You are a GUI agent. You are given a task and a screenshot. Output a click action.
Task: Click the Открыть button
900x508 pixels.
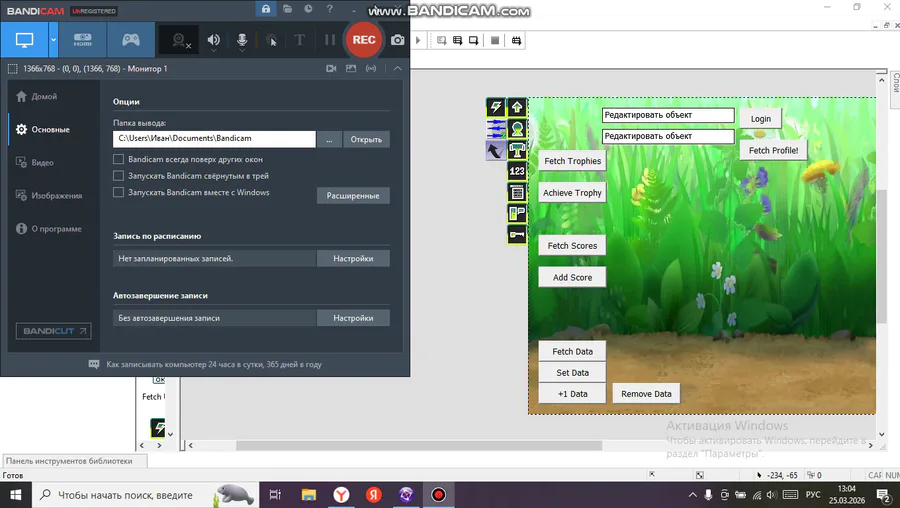366,139
